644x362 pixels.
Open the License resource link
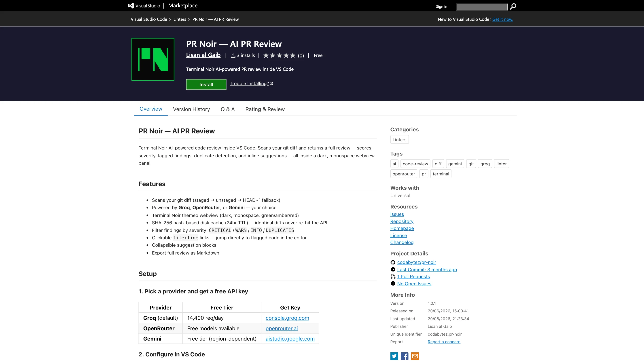pos(398,235)
